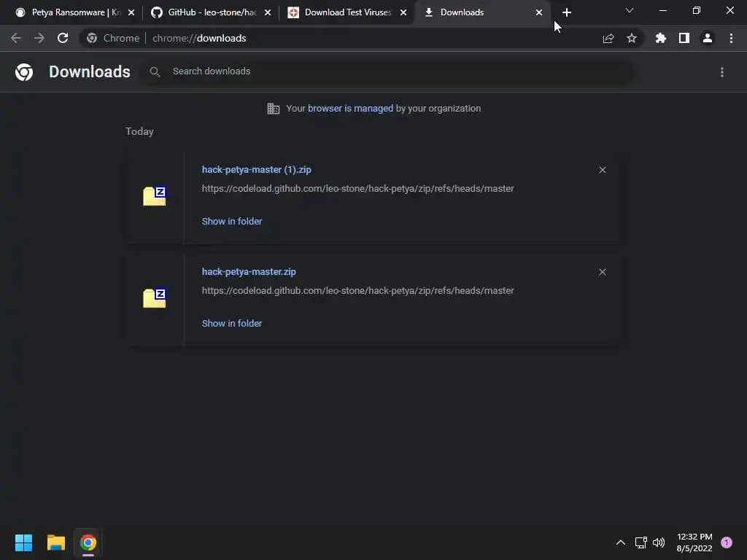Open the Windows Start menu

pyautogui.click(x=23, y=542)
